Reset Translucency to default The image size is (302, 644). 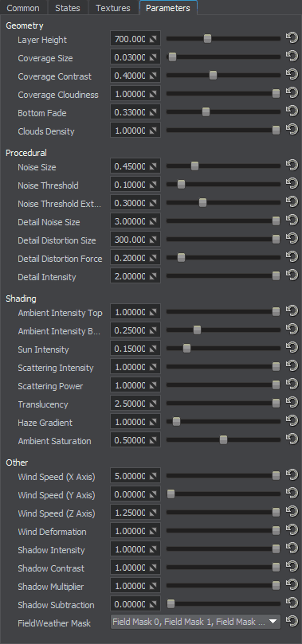tap(292, 404)
